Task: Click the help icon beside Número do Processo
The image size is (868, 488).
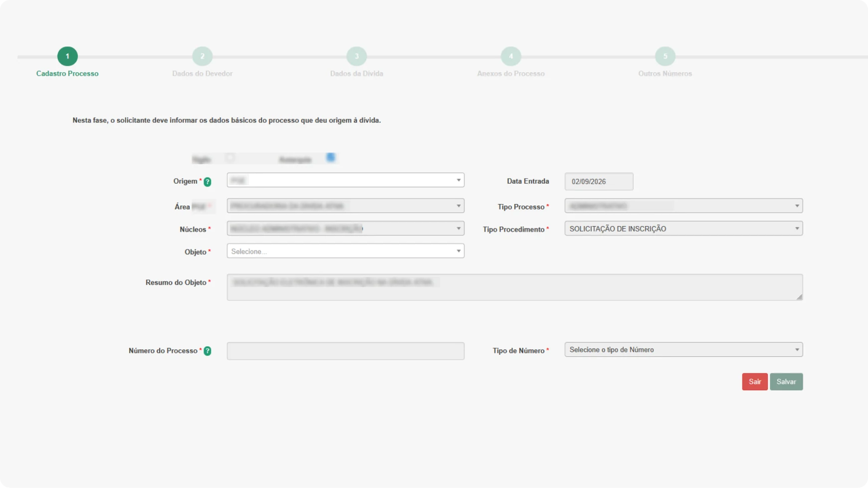Action: 208,351
